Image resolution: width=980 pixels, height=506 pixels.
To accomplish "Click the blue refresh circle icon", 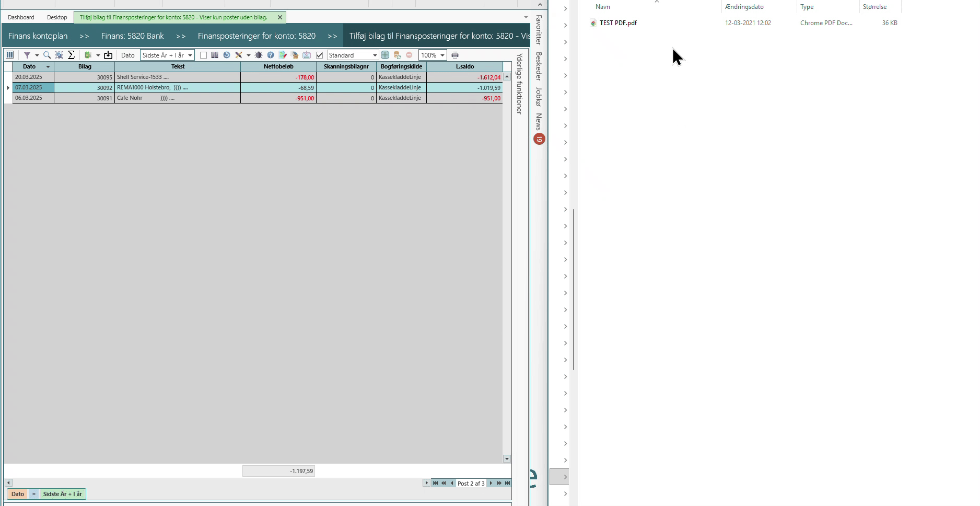I will 227,55.
